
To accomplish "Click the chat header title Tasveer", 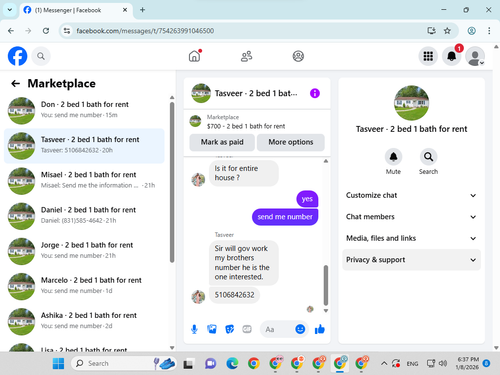I will 256,93.
